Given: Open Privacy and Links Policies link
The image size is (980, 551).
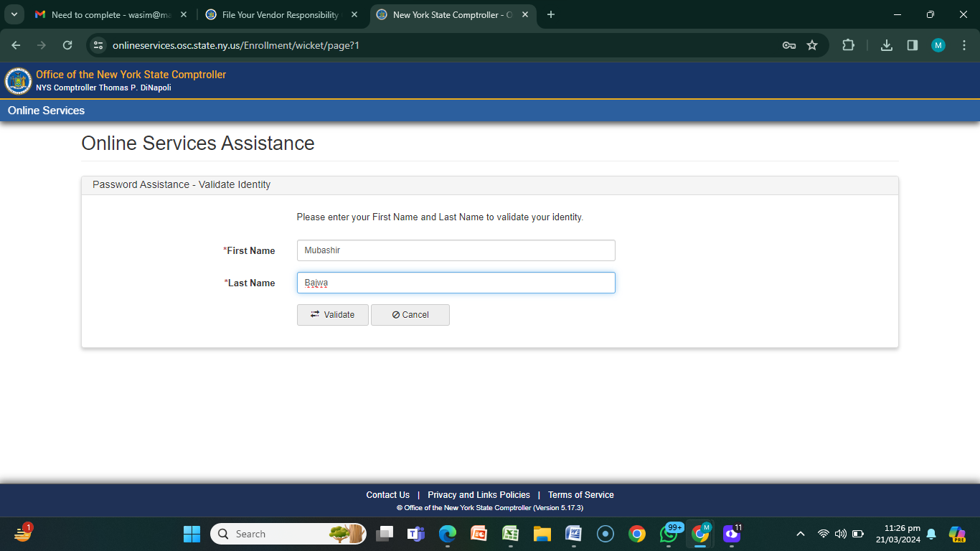Looking at the screenshot, I should (479, 495).
